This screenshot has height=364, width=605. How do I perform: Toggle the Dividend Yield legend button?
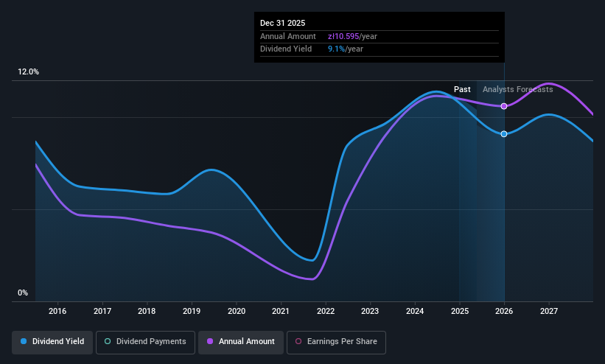(52, 343)
